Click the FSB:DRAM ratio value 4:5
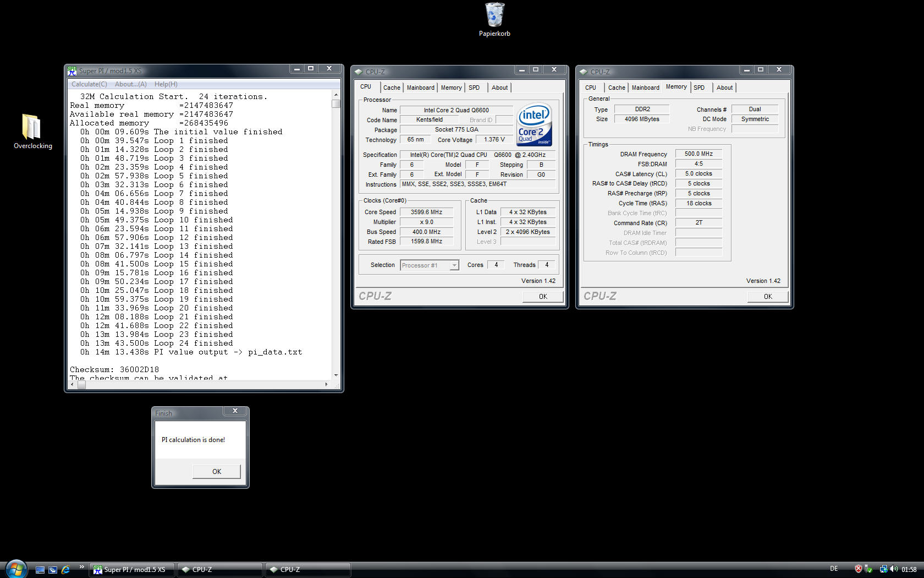Viewport: 924px width, 578px height. pyautogui.click(x=698, y=163)
